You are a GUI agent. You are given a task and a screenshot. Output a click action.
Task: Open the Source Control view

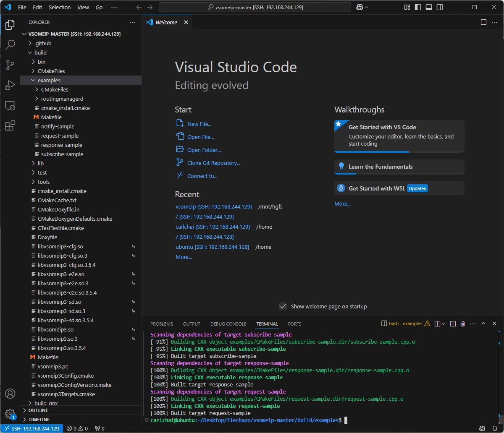[x=10, y=65]
